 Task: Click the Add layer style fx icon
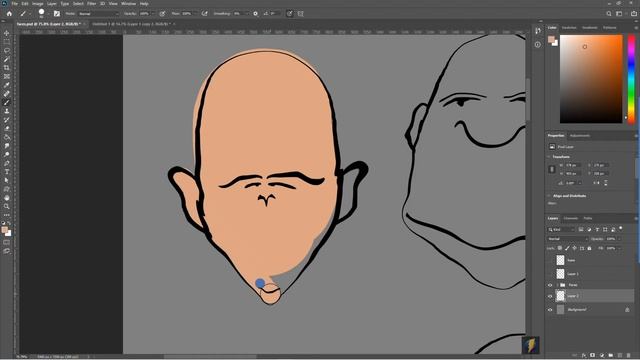tap(584, 356)
